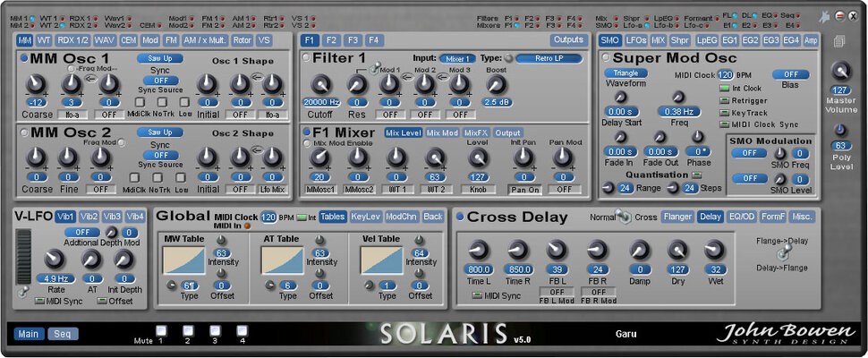Click the Global MIDI Clock 120 BPM field
This screenshot has width=868, height=358.
[x=268, y=217]
